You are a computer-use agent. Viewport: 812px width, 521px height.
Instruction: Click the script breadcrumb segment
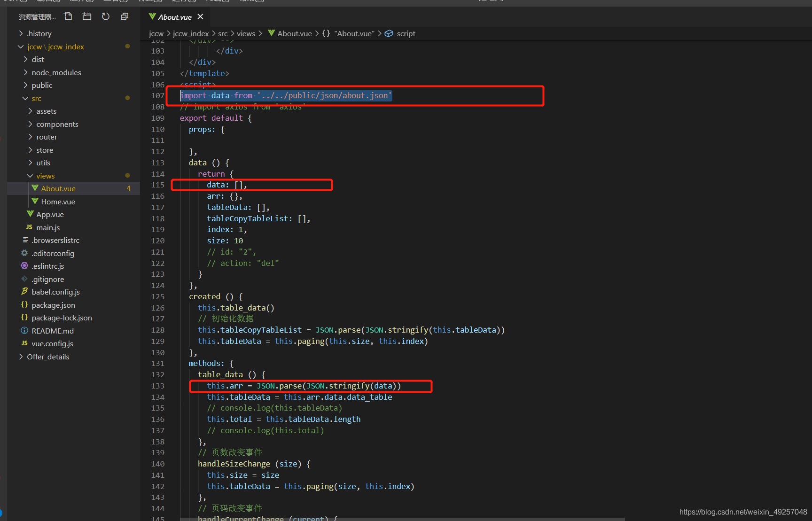click(406, 33)
